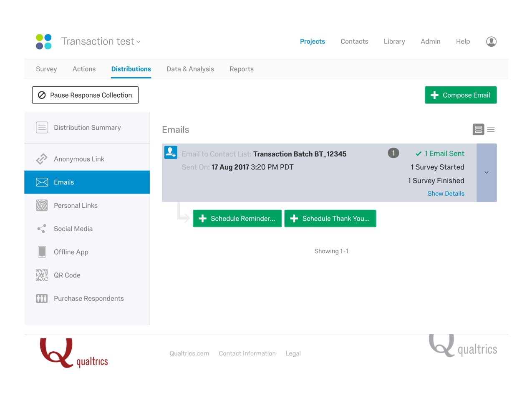Select Personal Links in the sidebar

click(87, 205)
